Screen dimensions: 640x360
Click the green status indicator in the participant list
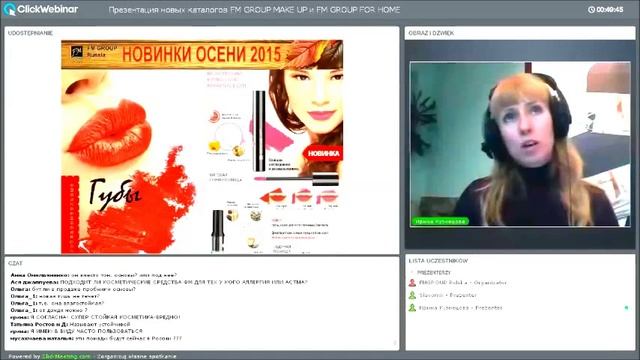626,308
